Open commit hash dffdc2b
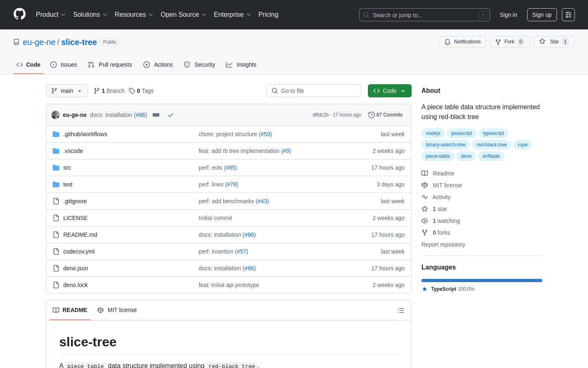588x368 pixels. point(321,115)
